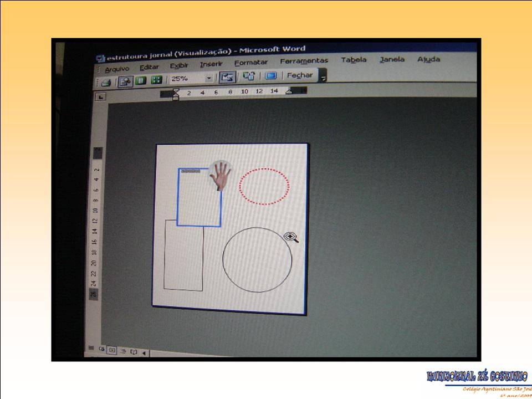This screenshot has width=532, height=399.
Task: Open the Formatar menu
Action: coord(250,63)
